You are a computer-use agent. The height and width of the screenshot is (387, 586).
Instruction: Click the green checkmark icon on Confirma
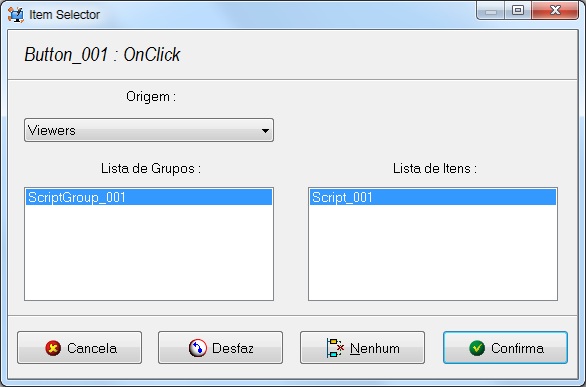[x=477, y=348]
